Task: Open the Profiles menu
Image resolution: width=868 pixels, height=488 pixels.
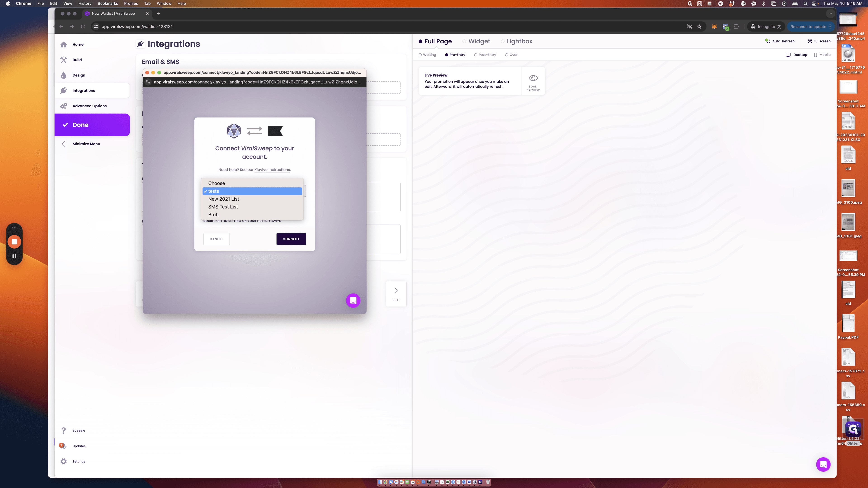Action: [131, 3]
